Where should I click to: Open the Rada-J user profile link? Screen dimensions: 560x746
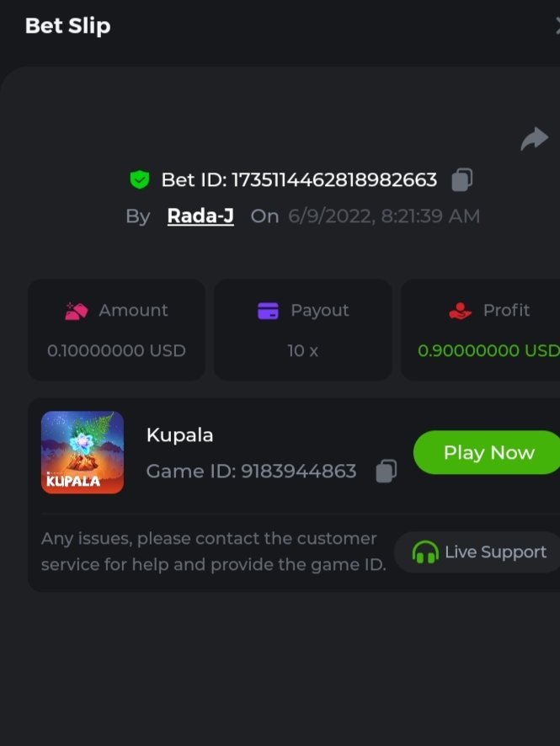(x=200, y=216)
